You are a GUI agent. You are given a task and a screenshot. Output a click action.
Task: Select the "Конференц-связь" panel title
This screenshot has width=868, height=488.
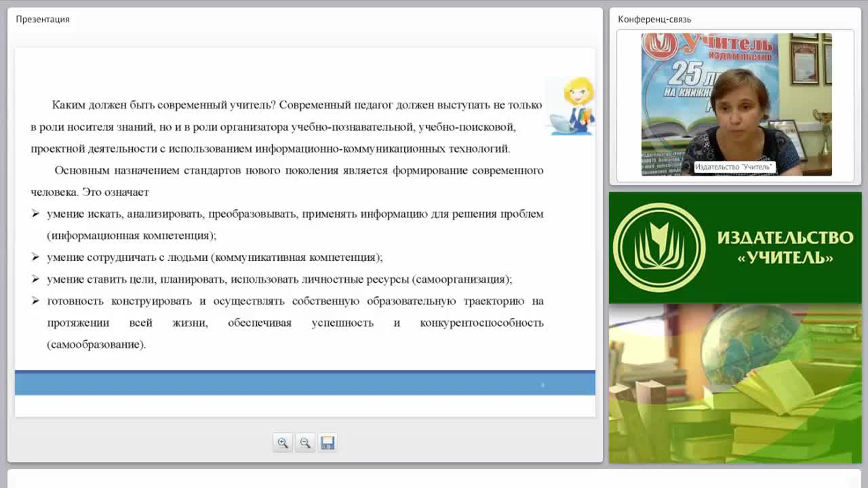(654, 19)
